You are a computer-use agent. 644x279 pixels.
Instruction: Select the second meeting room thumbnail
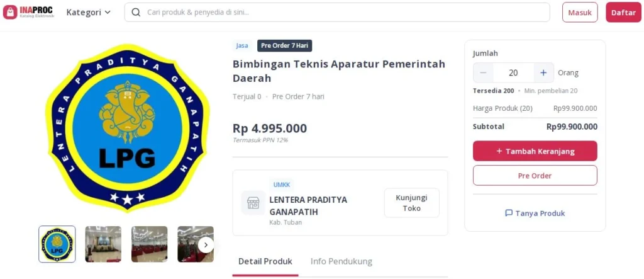[x=150, y=244]
